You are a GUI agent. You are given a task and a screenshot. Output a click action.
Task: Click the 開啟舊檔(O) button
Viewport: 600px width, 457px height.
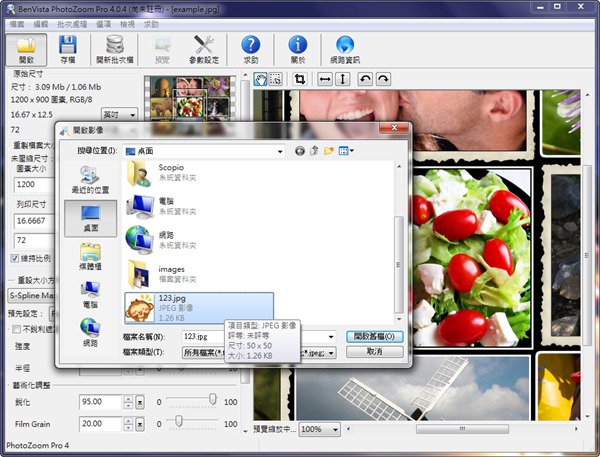[x=375, y=336]
